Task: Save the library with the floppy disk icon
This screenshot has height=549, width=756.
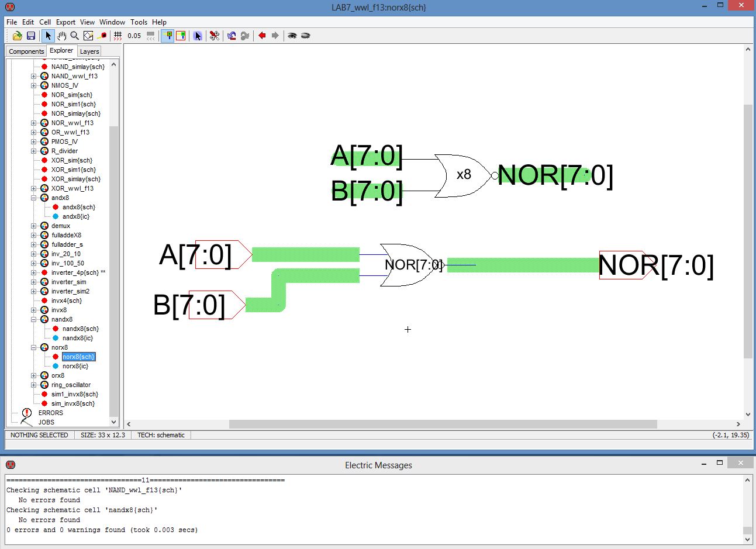Action: 31,36
